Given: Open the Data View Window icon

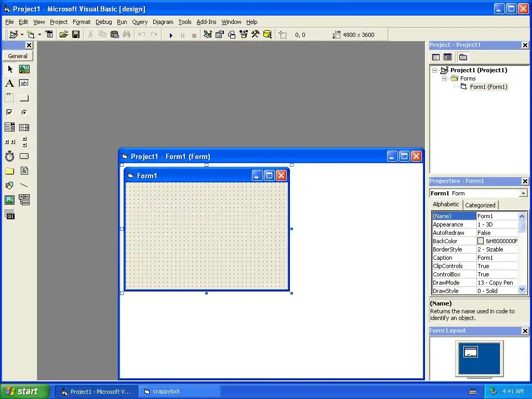Looking at the screenshot, I should click(x=268, y=34).
